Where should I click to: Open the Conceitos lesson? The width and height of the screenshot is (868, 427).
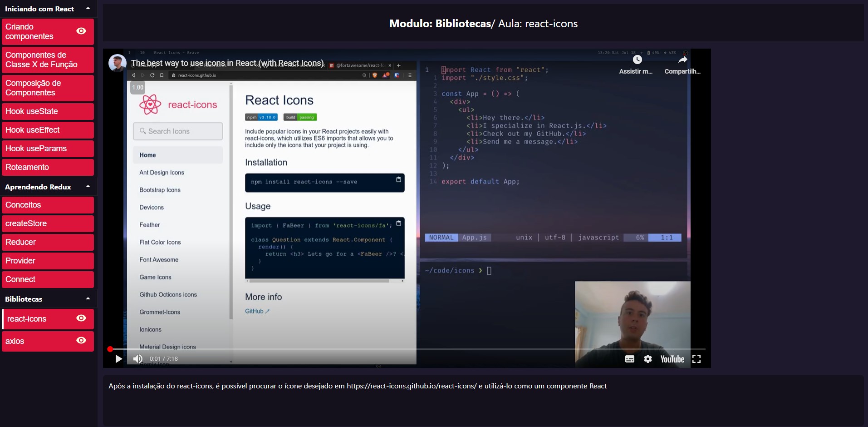click(48, 205)
